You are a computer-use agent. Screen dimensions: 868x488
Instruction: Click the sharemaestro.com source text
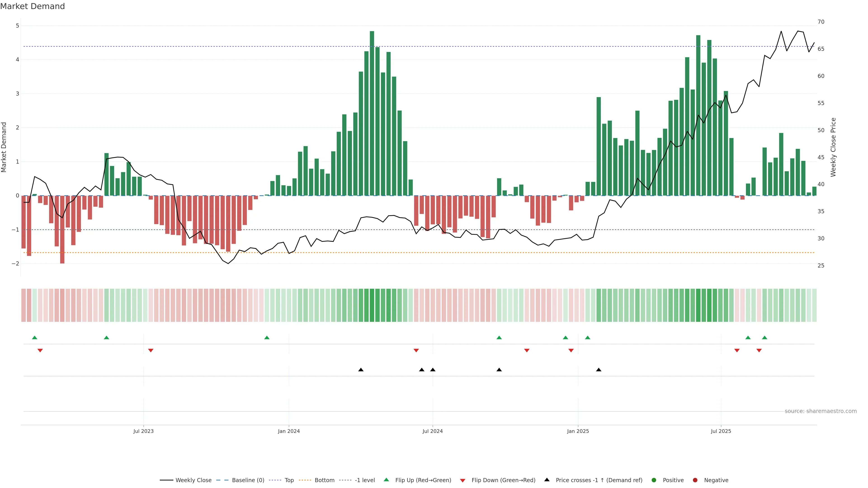pos(821,411)
